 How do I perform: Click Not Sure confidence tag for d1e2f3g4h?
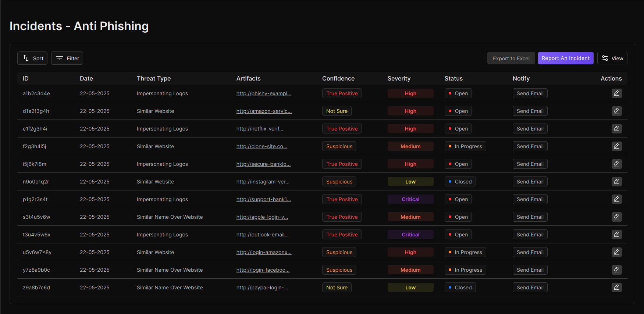pos(337,111)
